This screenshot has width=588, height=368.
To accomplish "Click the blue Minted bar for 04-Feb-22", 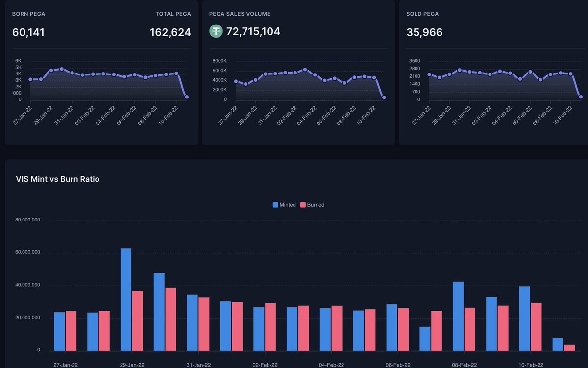I will tap(325, 329).
